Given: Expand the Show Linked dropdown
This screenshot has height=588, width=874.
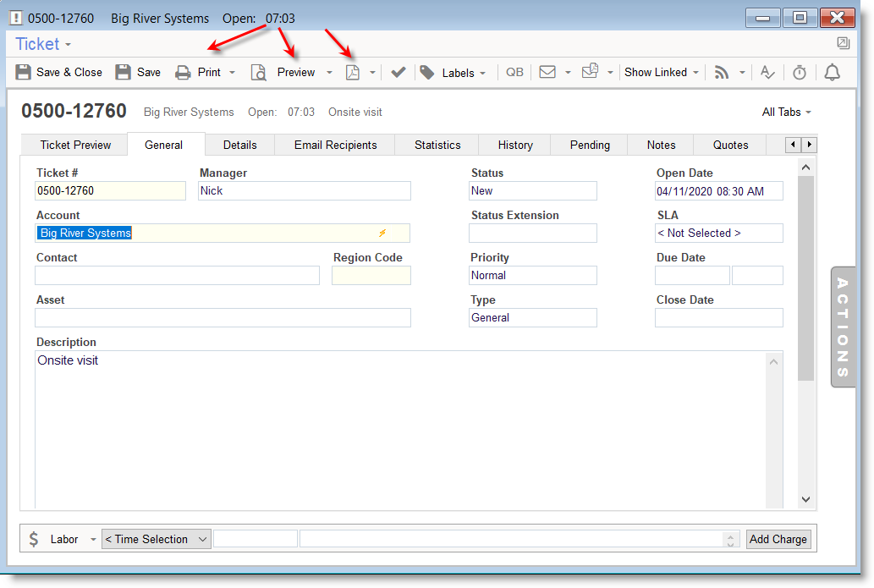Looking at the screenshot, I should pyautogui.click(x=662, y=73).
